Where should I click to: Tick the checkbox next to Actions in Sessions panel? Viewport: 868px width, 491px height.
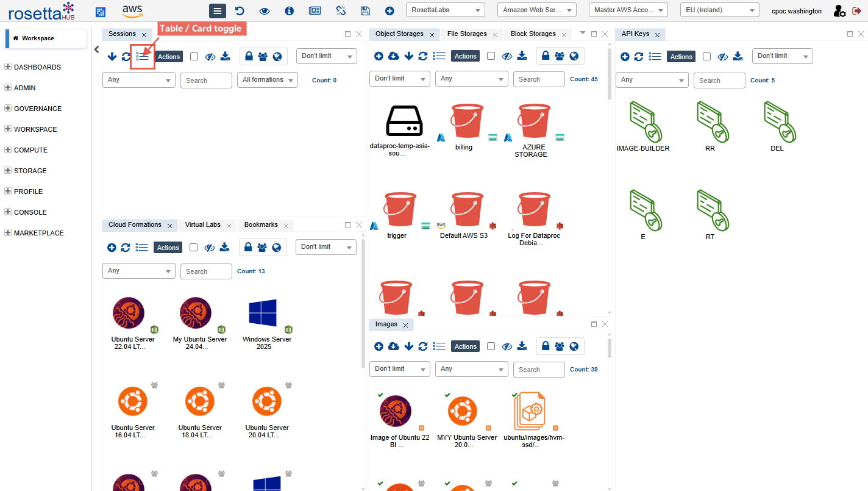coord(194,57)
